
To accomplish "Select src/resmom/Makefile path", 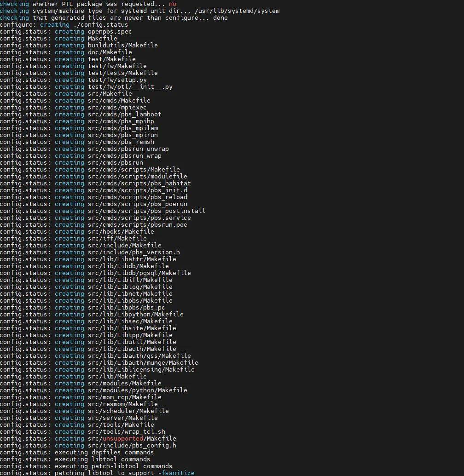I will click(123, 404).
